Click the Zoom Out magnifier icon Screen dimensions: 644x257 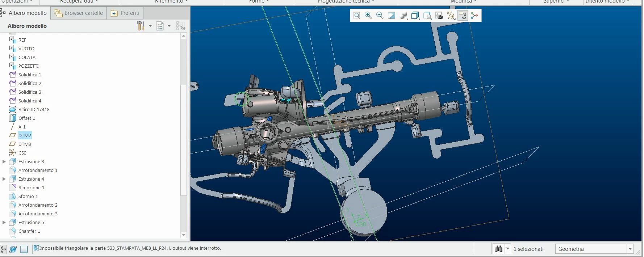(x=380, y=15)
